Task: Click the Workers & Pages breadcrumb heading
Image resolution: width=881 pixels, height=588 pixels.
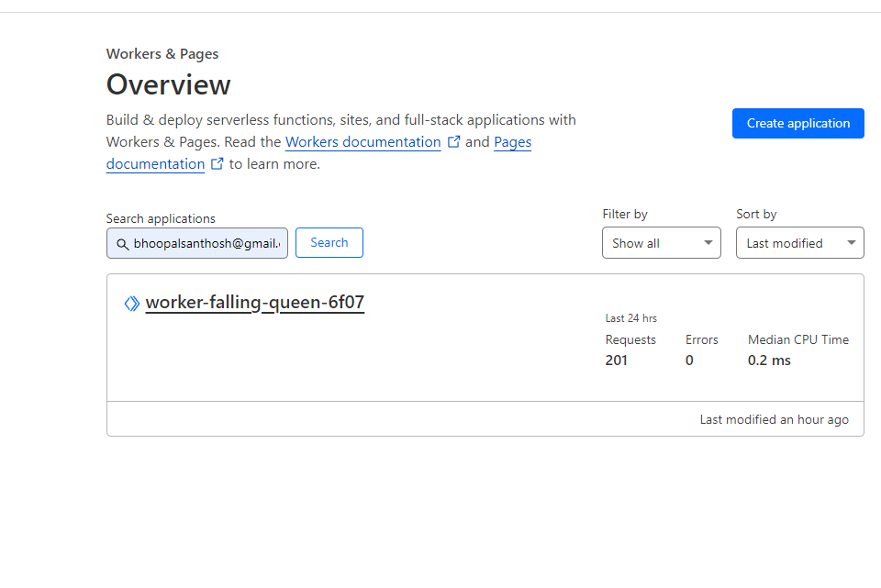Action: click(x=162, y=54)
